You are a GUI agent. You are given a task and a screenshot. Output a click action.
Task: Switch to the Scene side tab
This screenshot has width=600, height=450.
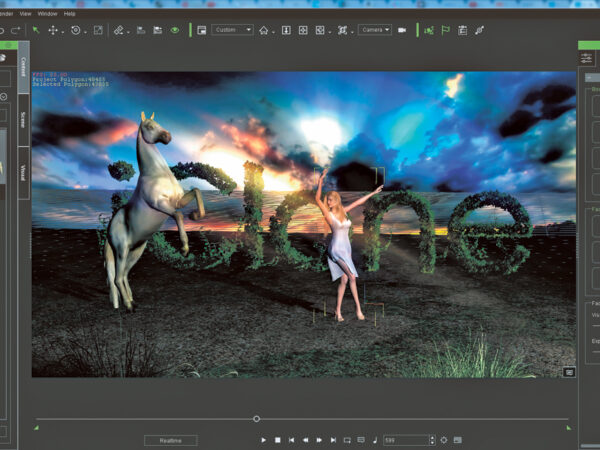[23, 120]
